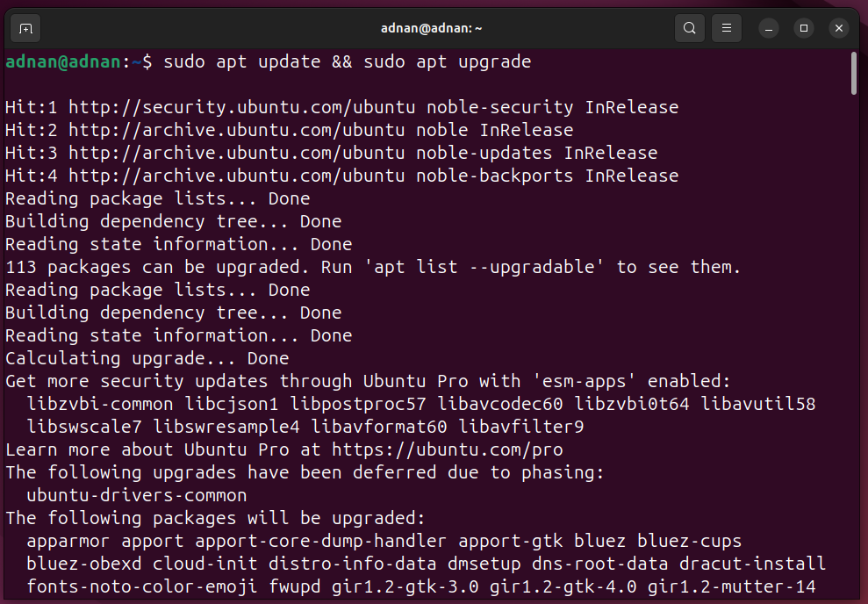868x604 pixels.
Task: Open a new terminal tab
Action: 25,28
